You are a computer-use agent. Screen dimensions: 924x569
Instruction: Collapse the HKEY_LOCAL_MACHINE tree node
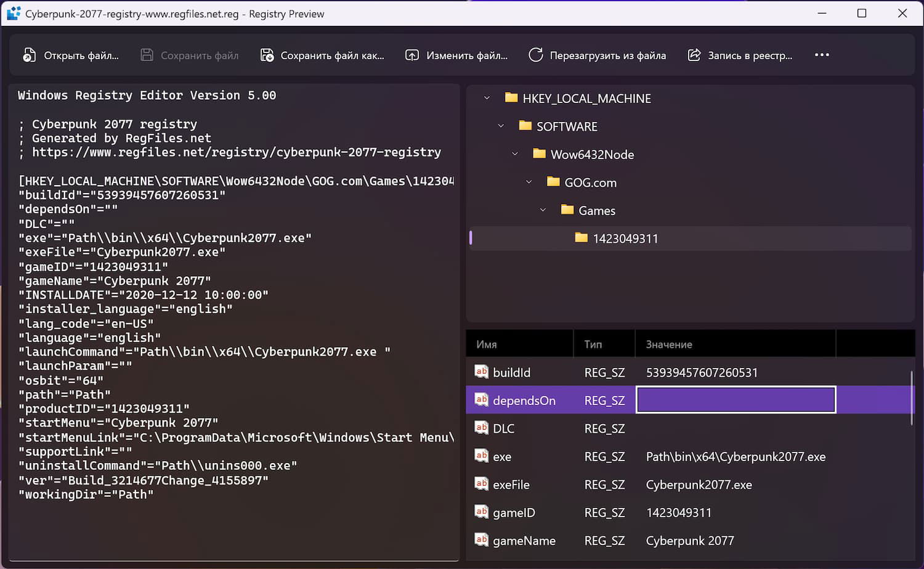pyautogui.click(x=487, y=98)
